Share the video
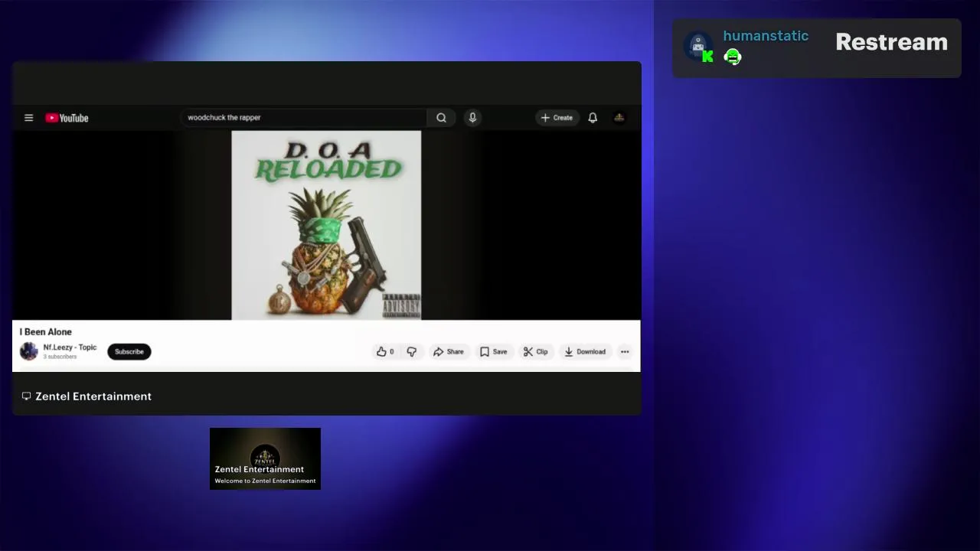Screen dimensions: 980x551 (x=449, y=351)
